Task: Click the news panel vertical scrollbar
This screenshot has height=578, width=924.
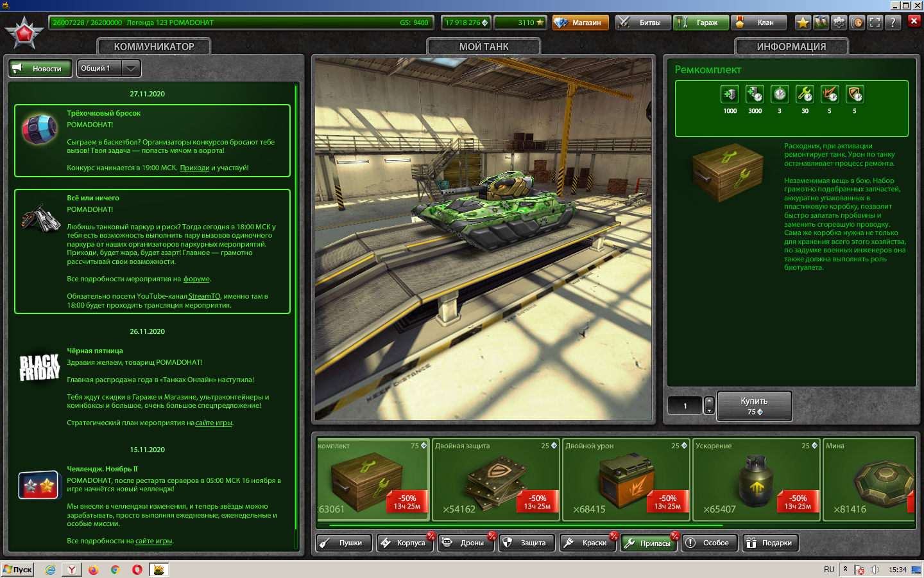Action: pyautogui.click(x=296, y=308)
